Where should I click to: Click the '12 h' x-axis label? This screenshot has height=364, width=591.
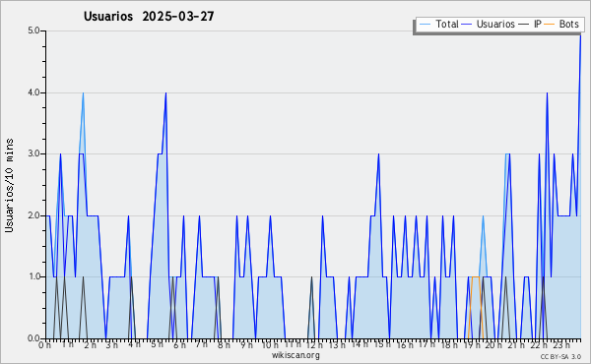coord(314,345)
